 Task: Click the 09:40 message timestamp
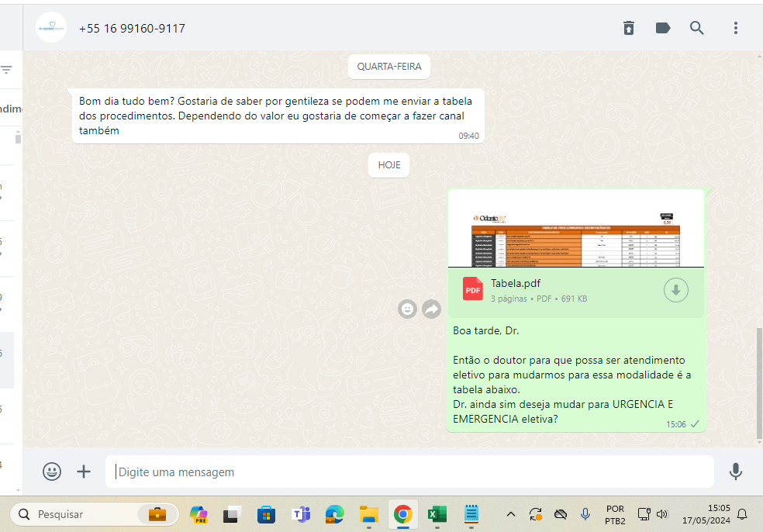pos(468,136)
